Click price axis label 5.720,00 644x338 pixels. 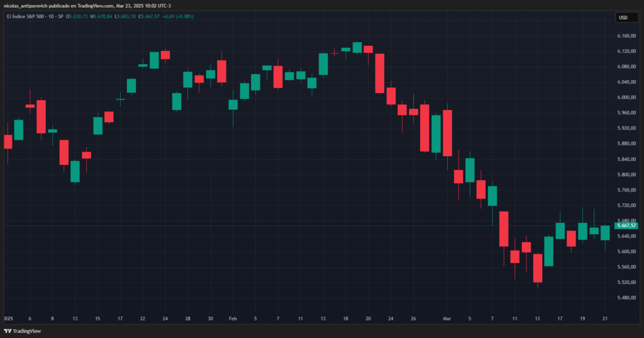[626, 205]
